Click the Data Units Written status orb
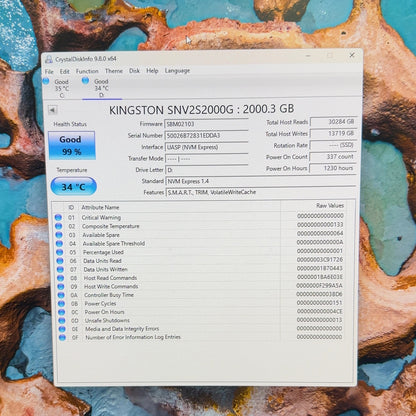The image size is (416, 416). (x=60, y=269)
